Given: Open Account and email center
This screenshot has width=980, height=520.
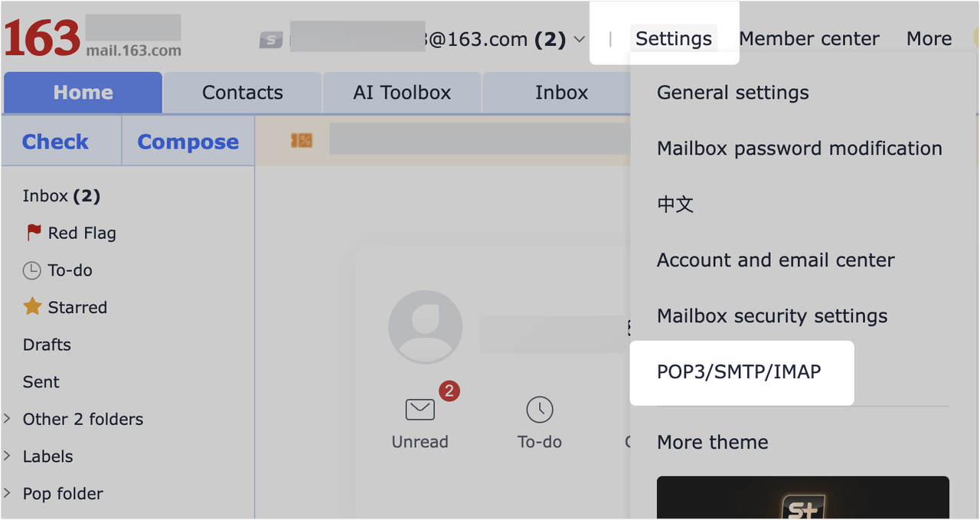Looking at the screenshot, I should point(776,260).
